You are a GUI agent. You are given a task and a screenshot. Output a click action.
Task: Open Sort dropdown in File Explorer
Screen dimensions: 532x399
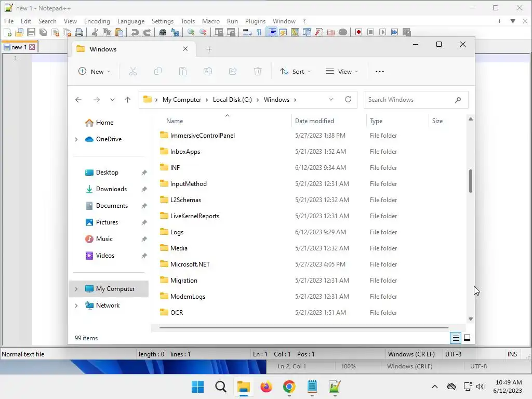(x=295, y=71)
